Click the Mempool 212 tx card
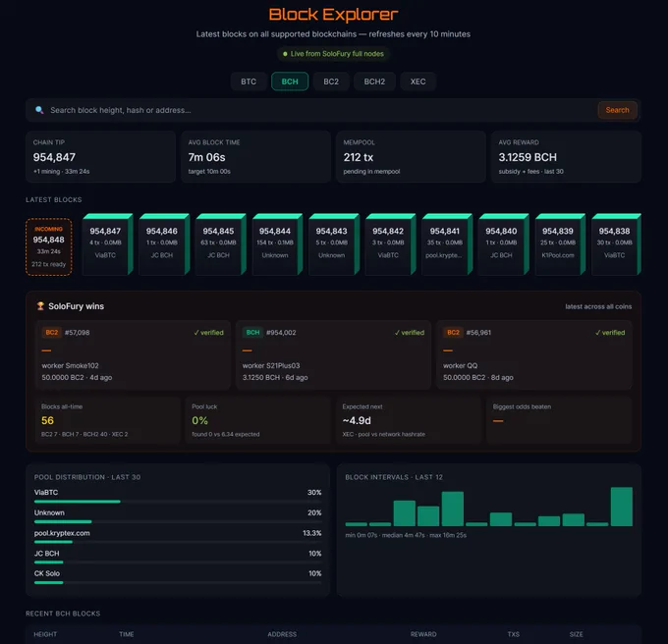 coord(411,157)
